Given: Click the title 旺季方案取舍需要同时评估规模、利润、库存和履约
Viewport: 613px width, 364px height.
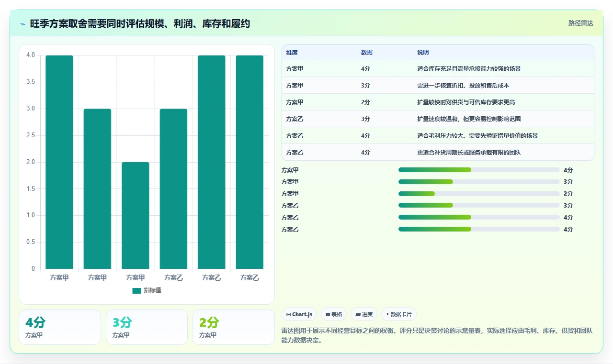Looking at the screenshot, I should tap(140, 24).
